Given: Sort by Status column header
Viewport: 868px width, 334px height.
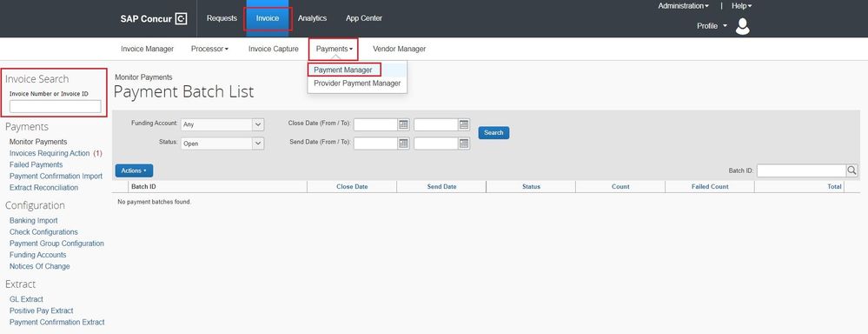Looking at the screenshot, I should pos(531,187).
